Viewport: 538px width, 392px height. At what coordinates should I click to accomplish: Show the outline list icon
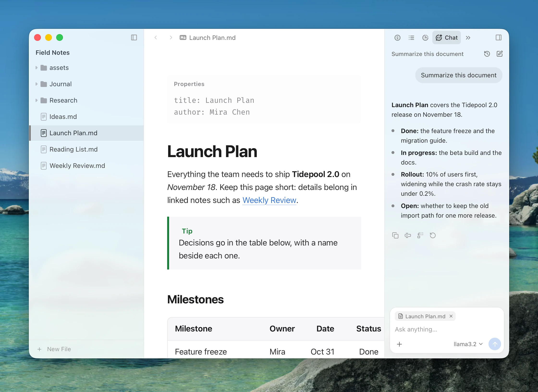click(x=411, y=38)
